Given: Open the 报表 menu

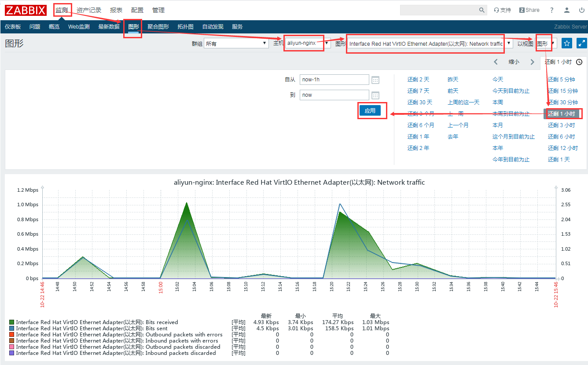Looking at the screenshot, I should [x=116, y=10].
